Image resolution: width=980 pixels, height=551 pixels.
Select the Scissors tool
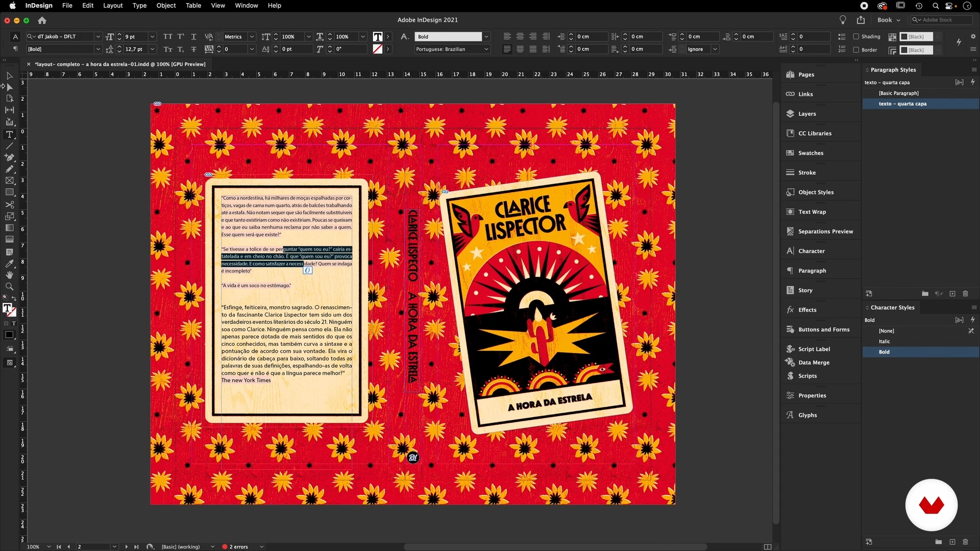tap(9, 205)
